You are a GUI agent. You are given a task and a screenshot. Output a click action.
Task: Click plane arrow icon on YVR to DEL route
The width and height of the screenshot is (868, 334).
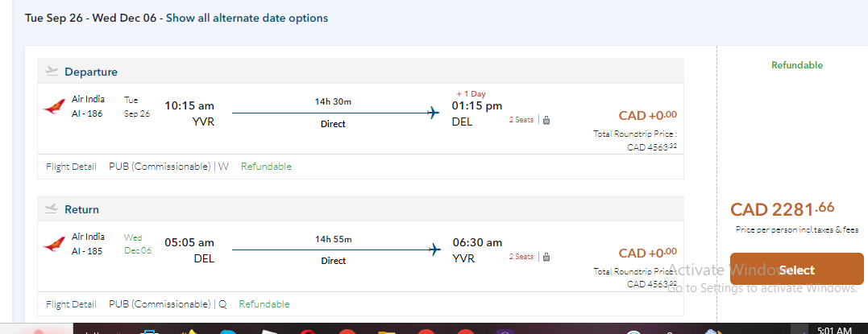[434, 112]
